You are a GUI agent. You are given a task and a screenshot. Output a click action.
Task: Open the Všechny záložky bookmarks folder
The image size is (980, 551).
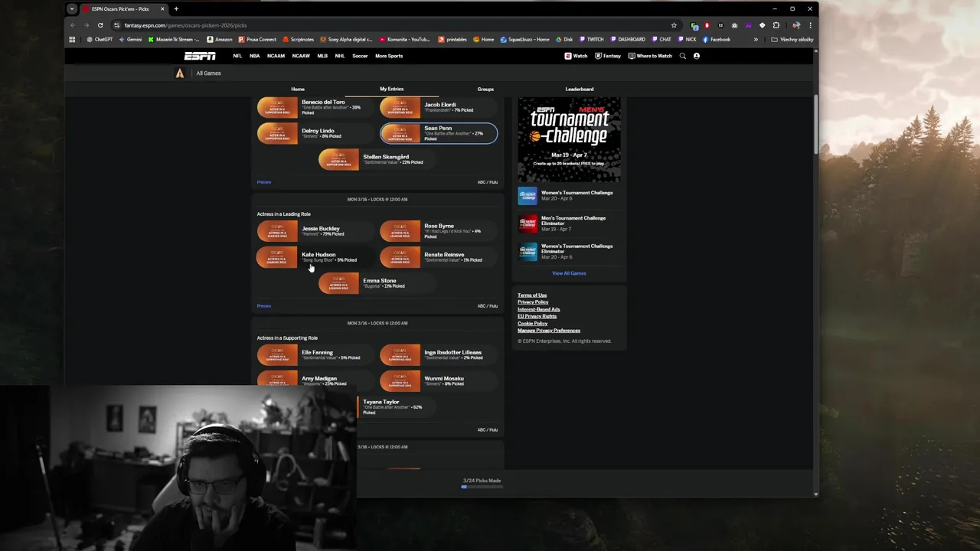pos(792,40)
